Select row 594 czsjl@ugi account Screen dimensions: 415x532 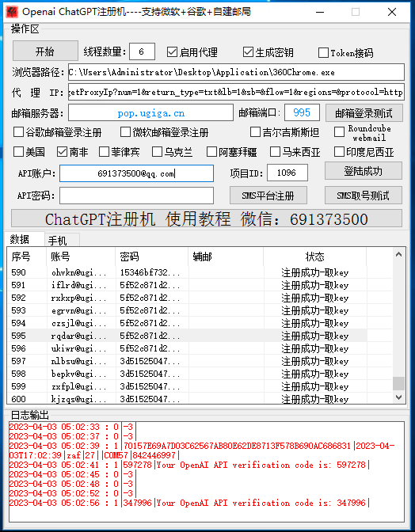click(200, 323)
